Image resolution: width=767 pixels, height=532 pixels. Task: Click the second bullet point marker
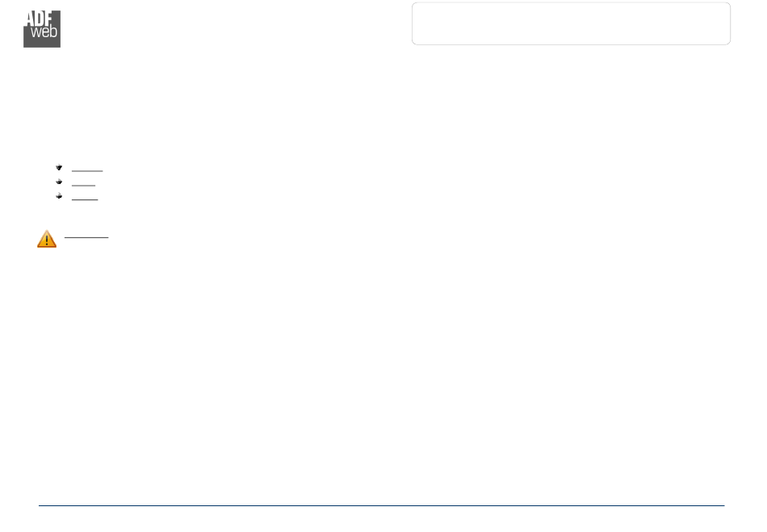pos(59,182)
